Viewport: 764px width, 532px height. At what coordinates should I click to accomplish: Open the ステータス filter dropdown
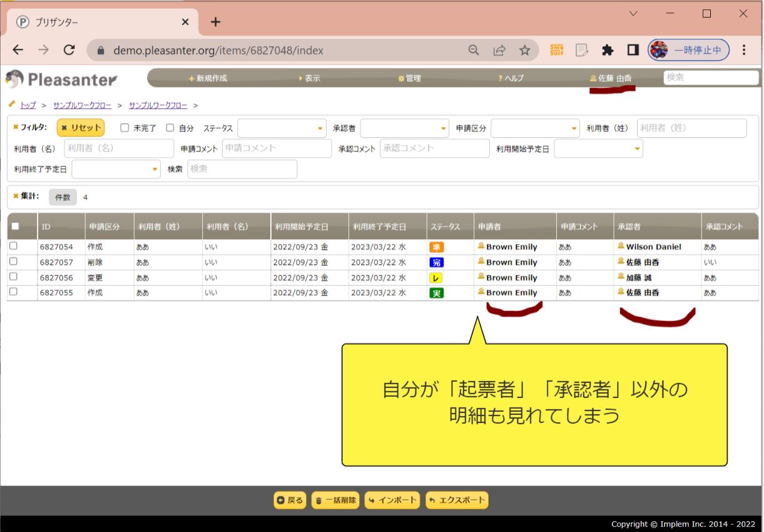click(x=282, y=128)
